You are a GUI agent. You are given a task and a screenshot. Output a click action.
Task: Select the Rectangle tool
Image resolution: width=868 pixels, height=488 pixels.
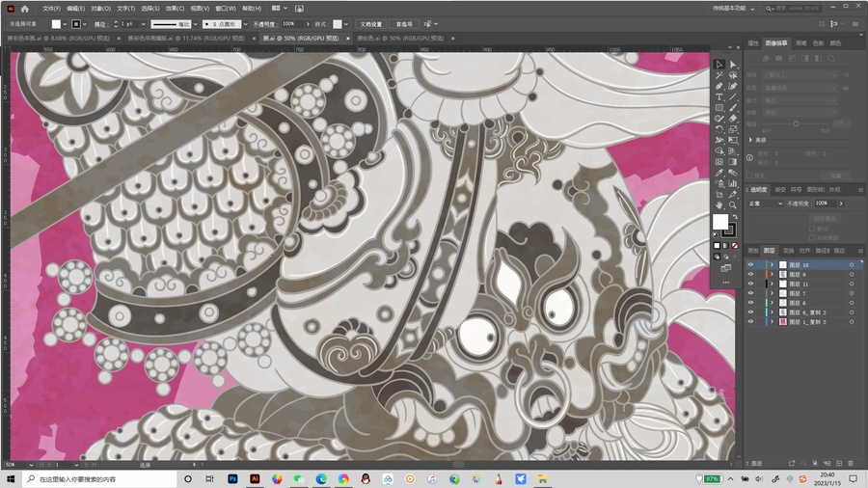[x=719, y=108]
